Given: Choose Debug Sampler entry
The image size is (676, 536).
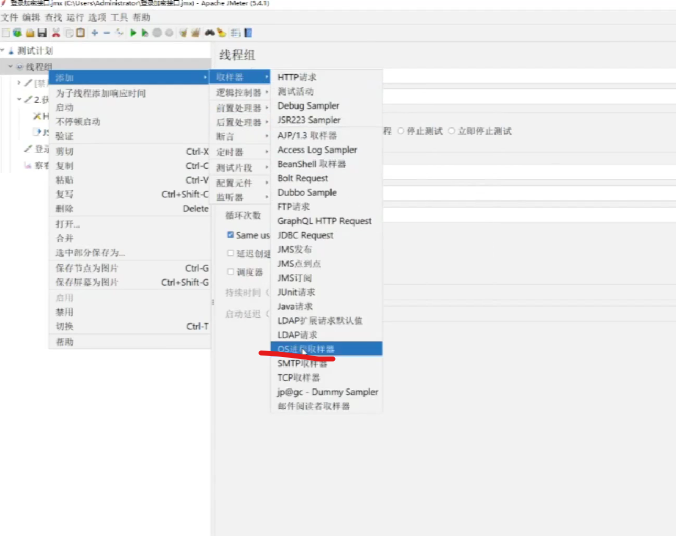Looking at the screenshot, I should point(326,106).
